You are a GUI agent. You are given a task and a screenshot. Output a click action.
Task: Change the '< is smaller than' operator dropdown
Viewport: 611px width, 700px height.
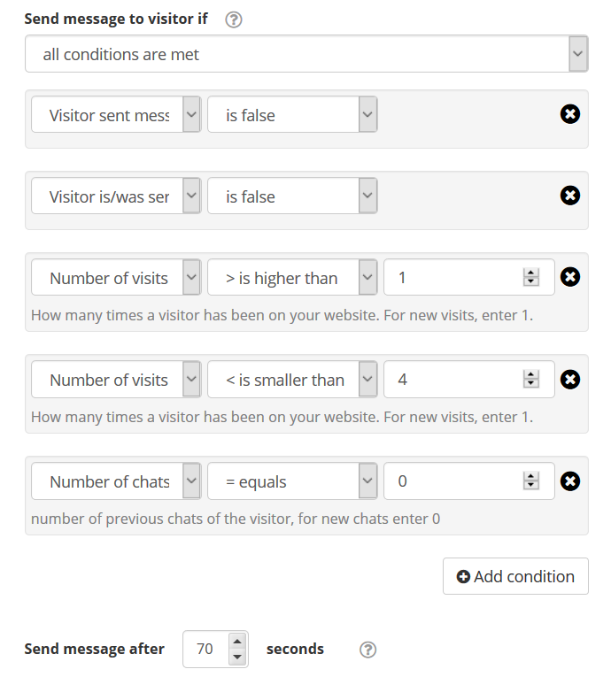click(x=292, y=380)
